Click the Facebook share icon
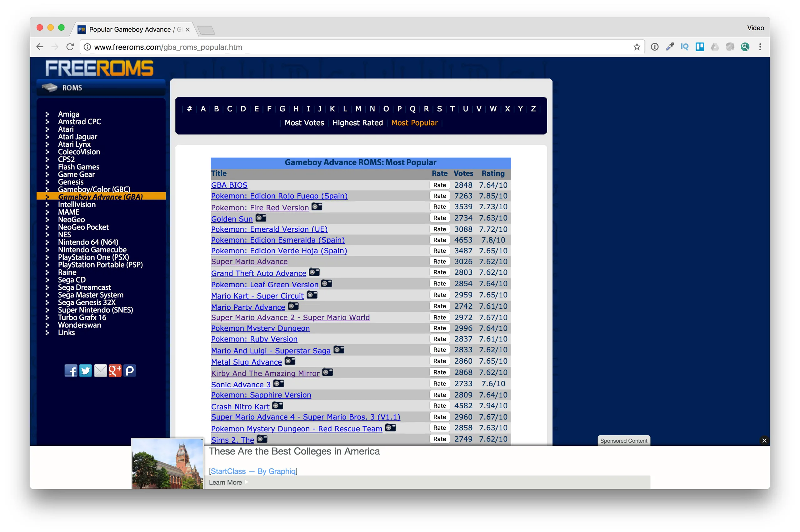The width and height of the screenshot is (800, 532). coord(71,370)
